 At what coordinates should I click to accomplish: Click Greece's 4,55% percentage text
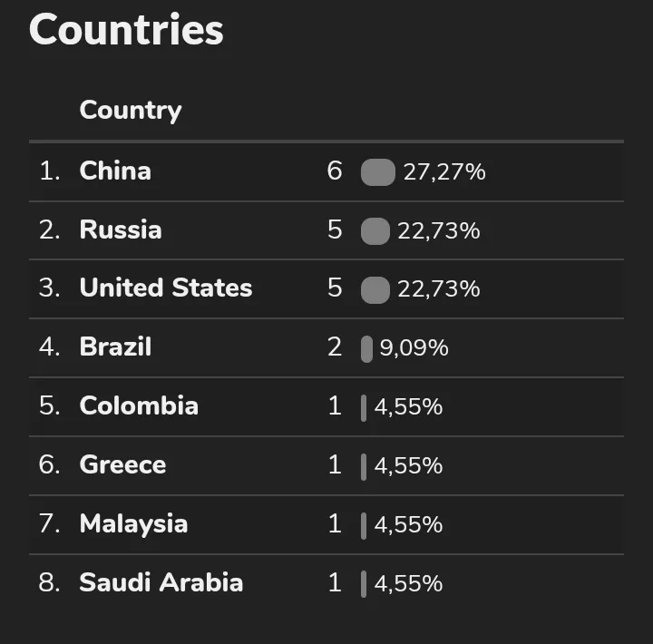point(408,465)
